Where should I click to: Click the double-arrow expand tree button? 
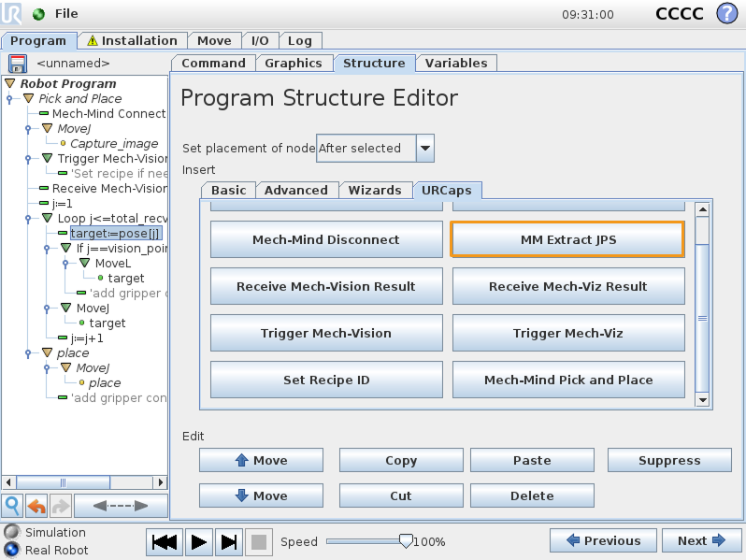pyautogui.click(x=121, y=506)
